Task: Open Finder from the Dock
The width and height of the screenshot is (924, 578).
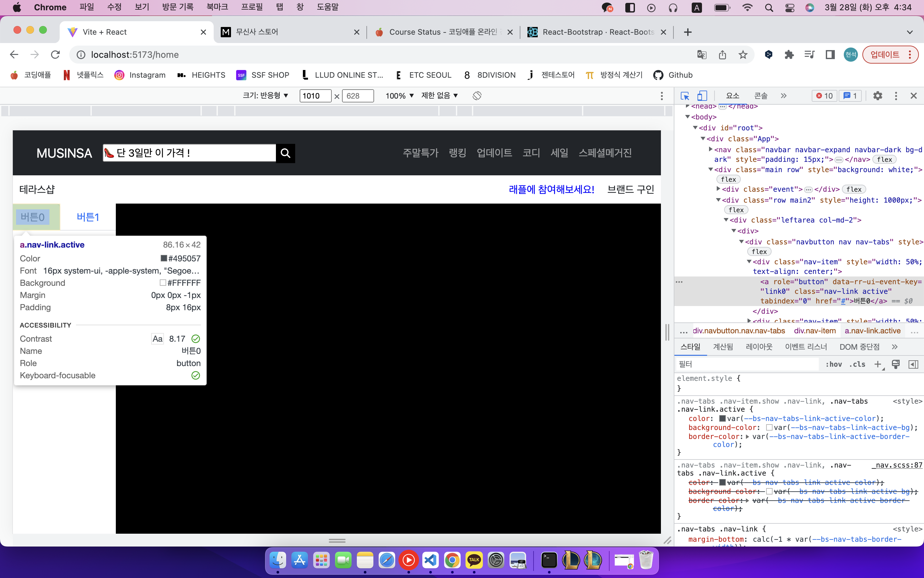Action: tap(278, 560)
